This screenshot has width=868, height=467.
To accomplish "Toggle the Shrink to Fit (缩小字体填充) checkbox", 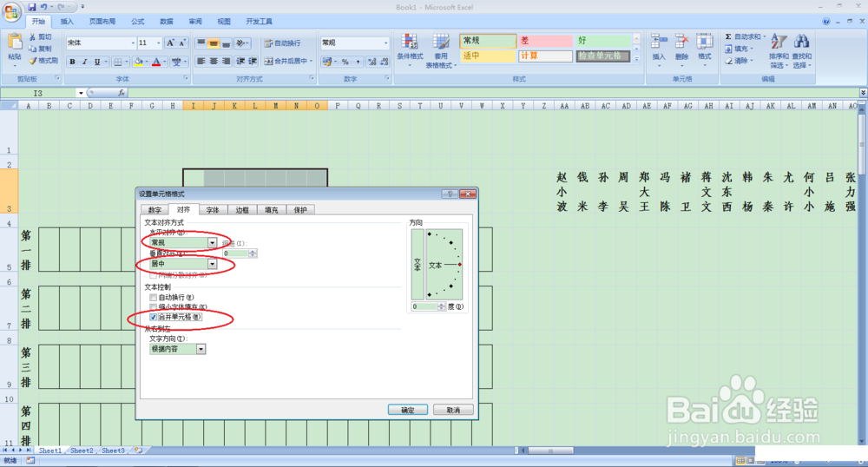I will 154,307.
